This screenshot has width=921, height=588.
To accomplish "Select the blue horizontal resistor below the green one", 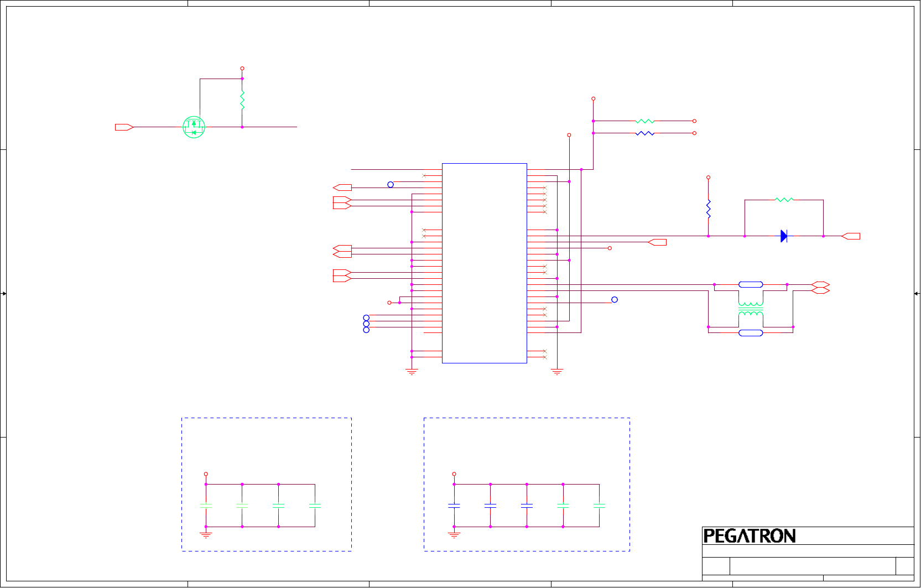I will point(645,133).
